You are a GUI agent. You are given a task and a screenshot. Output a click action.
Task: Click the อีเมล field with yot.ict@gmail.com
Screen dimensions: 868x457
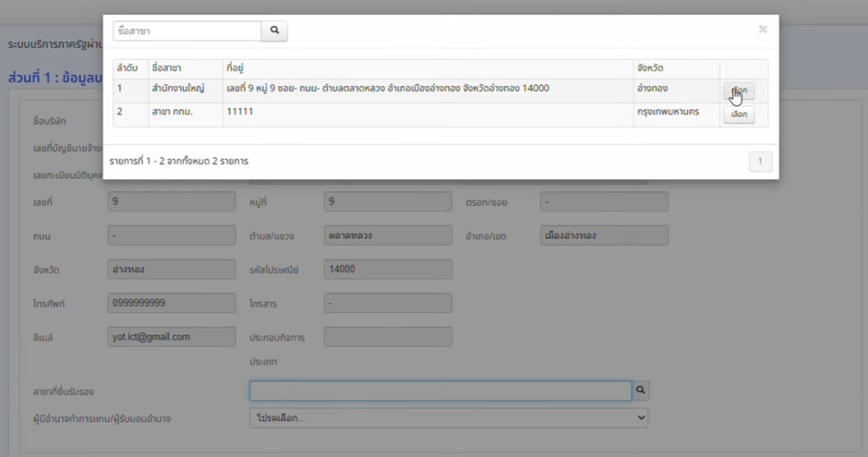pyautogui.click(x=172, y=337)
